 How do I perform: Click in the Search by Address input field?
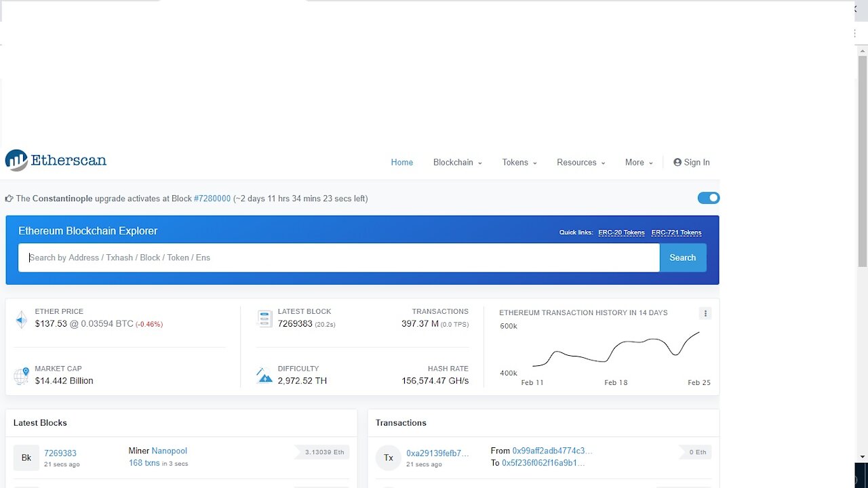pos(339,258)
